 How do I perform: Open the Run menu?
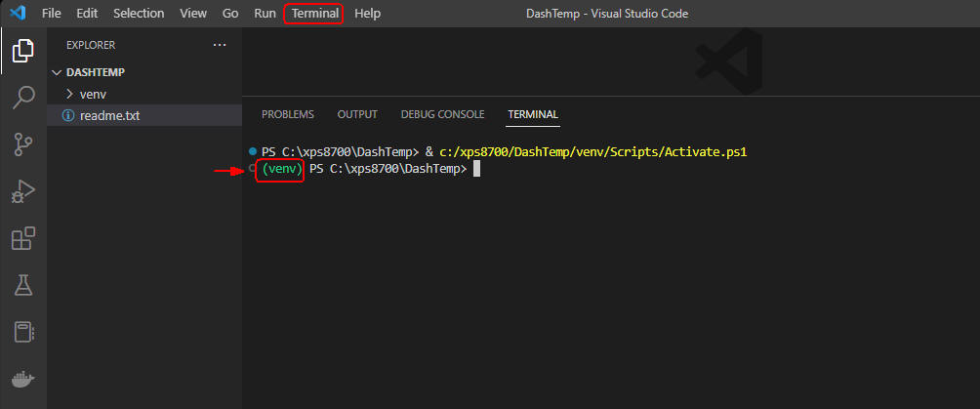[x=265, y=13]
